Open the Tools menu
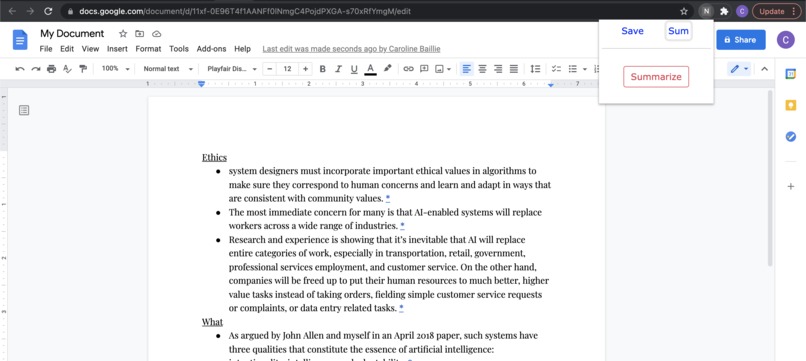Screen dimensions: 806x361 (x=179, y=49)
